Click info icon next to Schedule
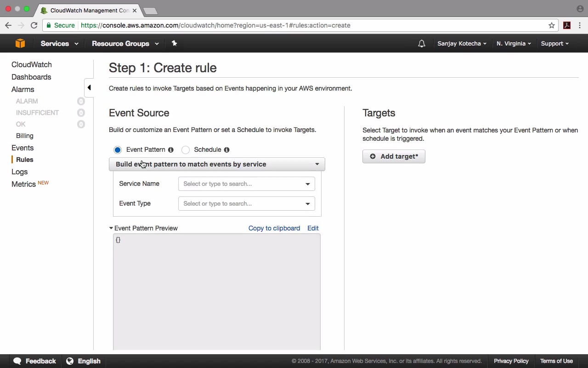 [x=226, y=150]
